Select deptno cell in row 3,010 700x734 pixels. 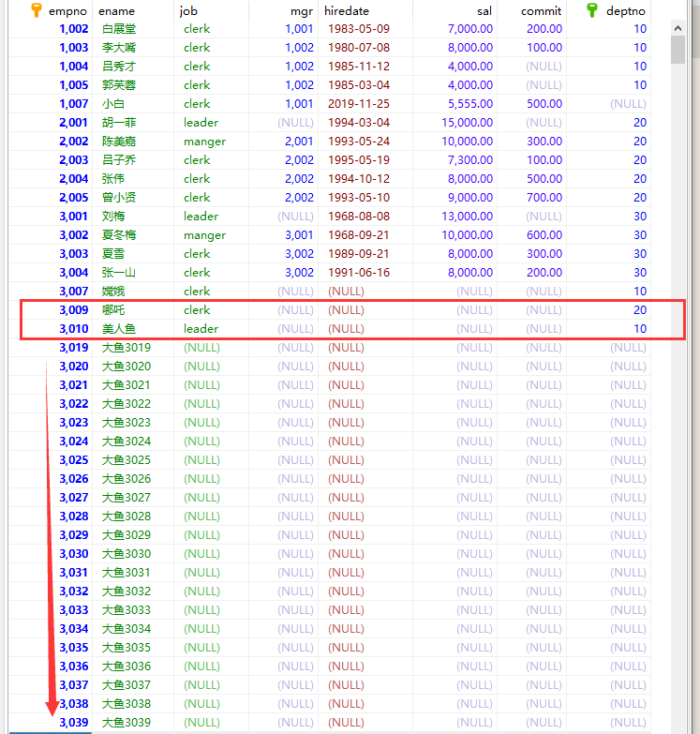[x=608, y=329]
